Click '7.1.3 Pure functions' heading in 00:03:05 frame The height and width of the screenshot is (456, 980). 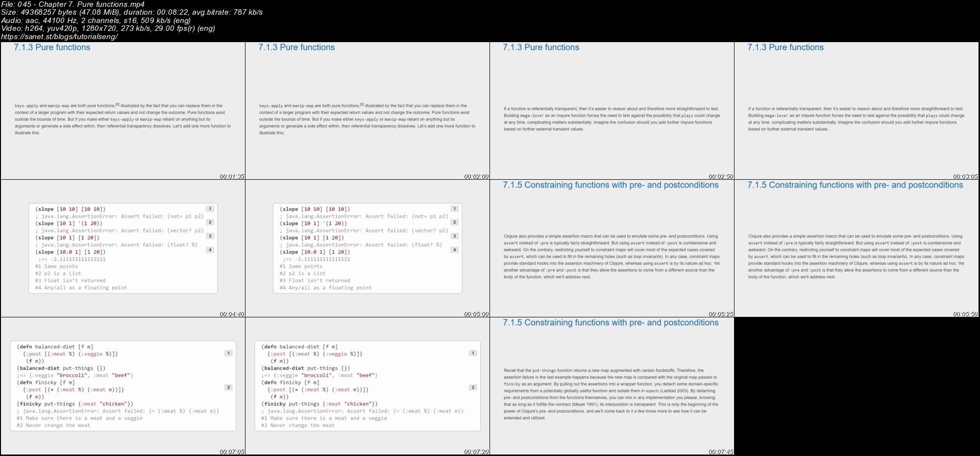pyautogui.click(x=785, y=48)
